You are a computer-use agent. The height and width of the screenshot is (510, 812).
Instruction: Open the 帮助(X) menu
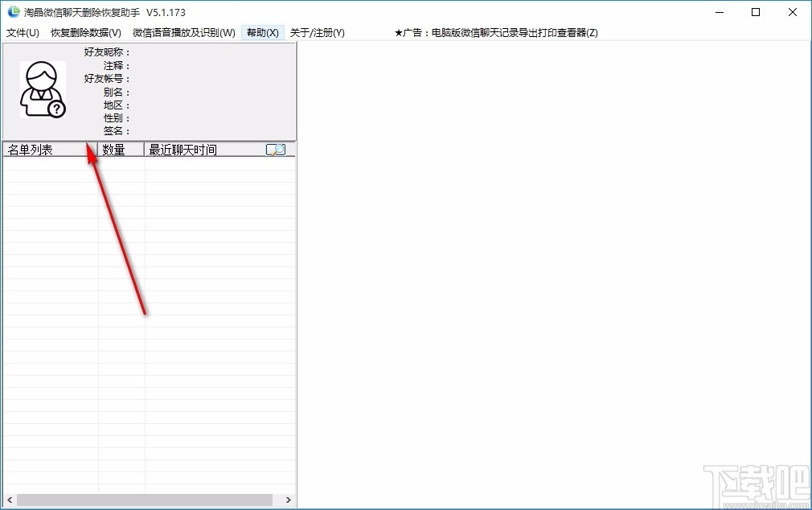point(263,33)
